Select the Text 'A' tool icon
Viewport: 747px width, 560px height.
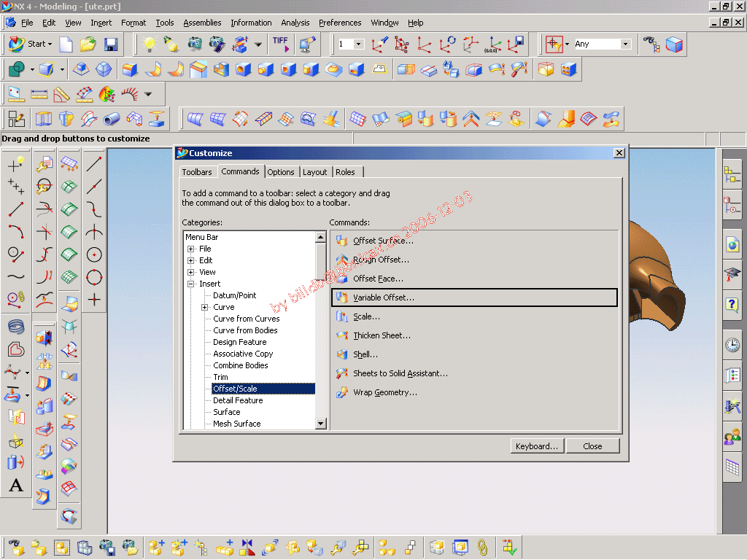point(16,485)
